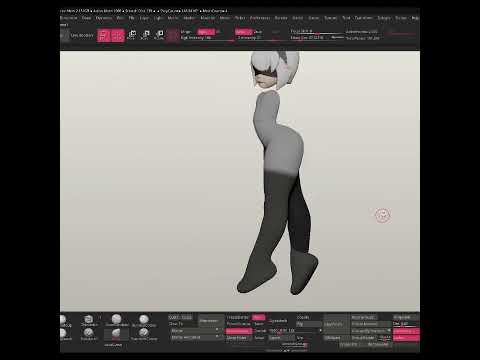Toggle the pink Rgb button

(206, 32)
